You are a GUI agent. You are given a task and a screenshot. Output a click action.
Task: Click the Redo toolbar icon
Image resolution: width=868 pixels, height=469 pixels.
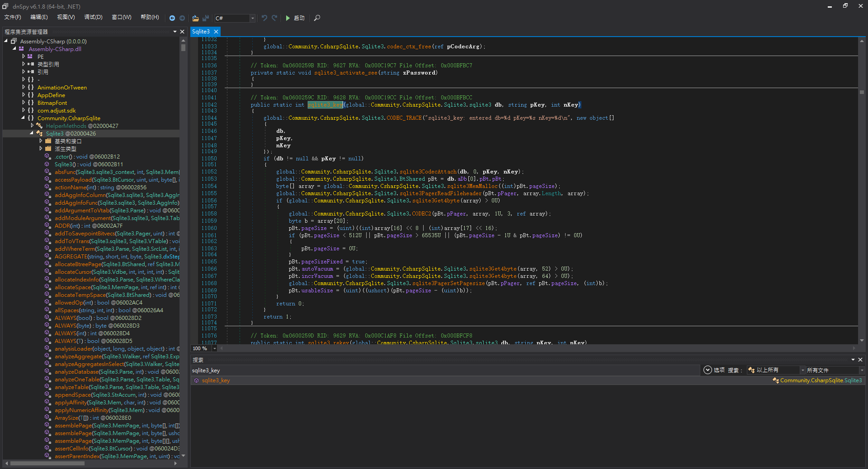click(274, 18)
